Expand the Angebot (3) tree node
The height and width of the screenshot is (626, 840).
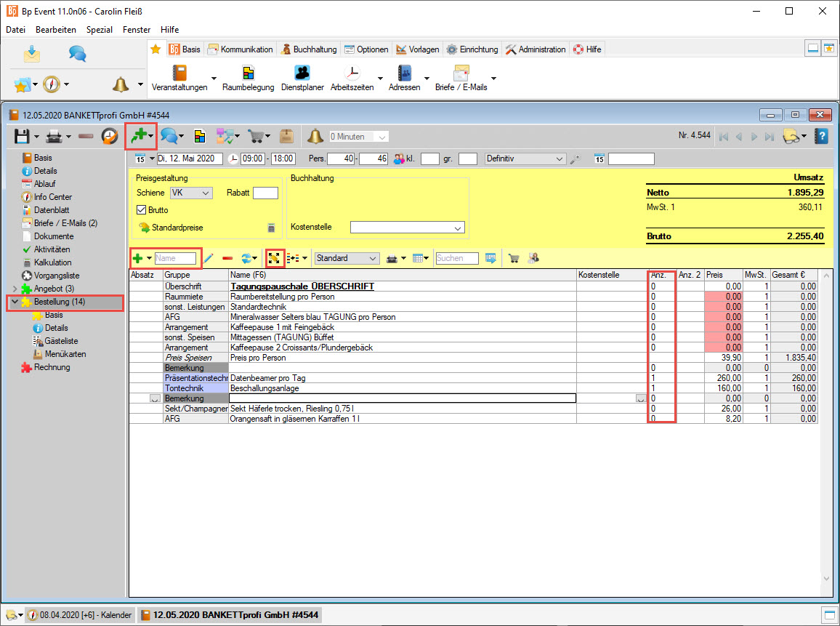point(15,289)
